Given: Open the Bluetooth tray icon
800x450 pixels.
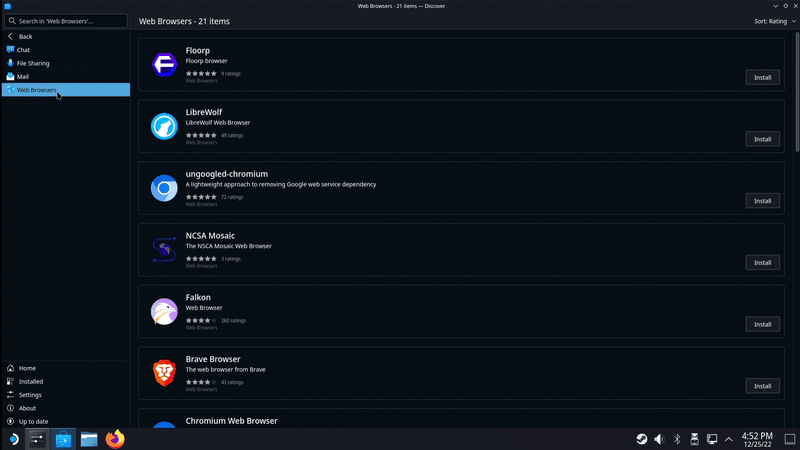Looking at the screenshot, I should 677,439.
